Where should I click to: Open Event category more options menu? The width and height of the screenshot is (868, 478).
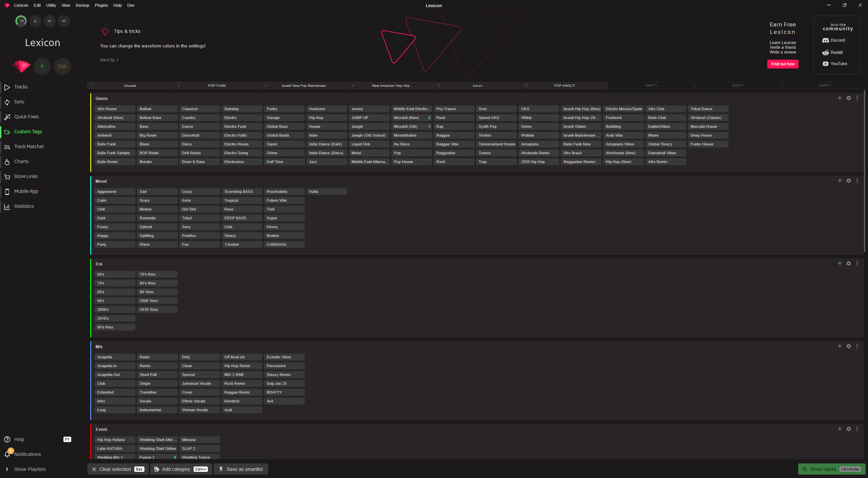pos(857,429)
